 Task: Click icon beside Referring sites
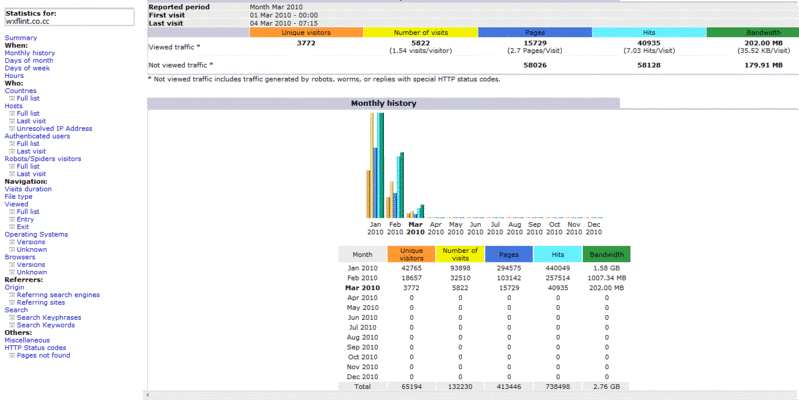12,303
